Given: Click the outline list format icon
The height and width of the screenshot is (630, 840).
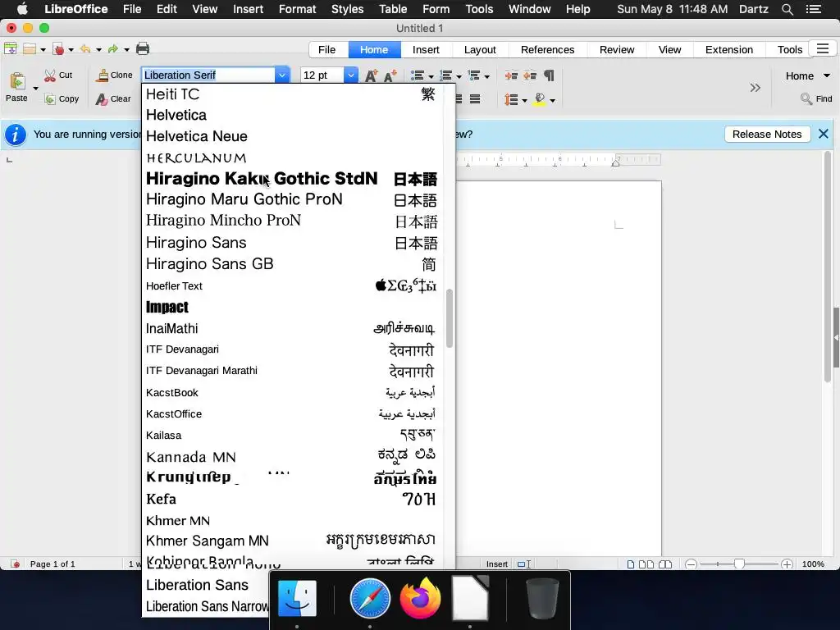Looking at the screenshot, I should point(474,75).
